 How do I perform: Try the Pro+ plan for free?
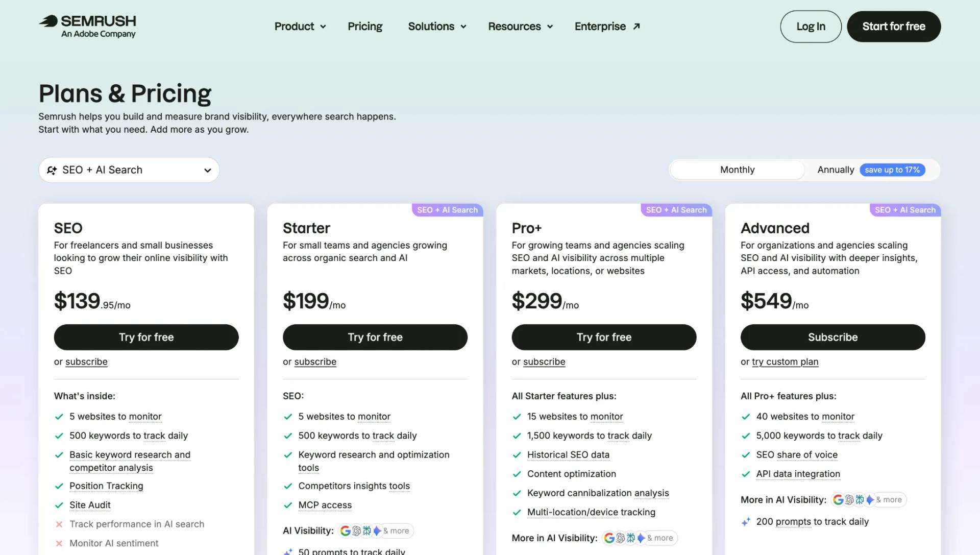[x=604, y=337]
